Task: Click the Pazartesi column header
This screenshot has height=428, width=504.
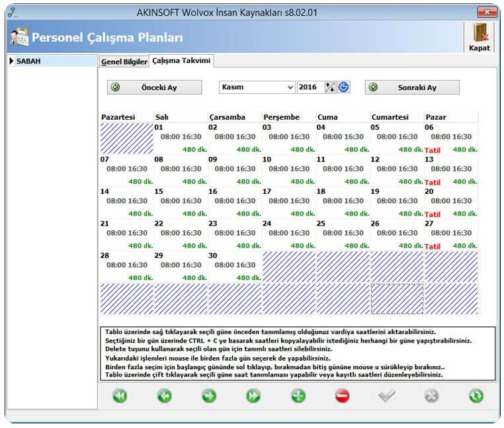Action: pos(126,117)
